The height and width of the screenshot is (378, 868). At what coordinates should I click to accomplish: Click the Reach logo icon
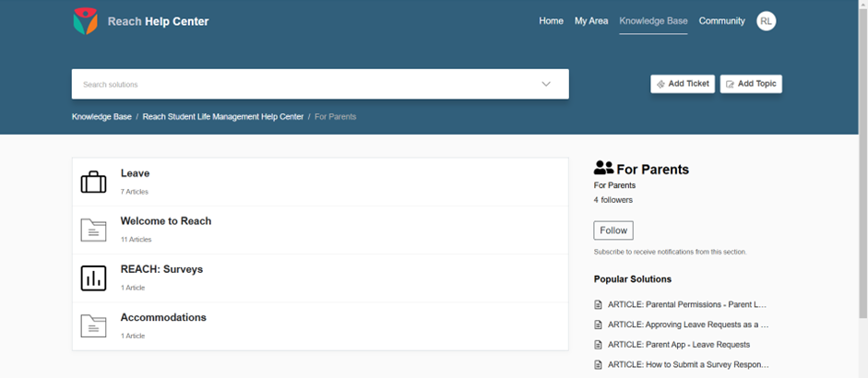tap(85, 21)
